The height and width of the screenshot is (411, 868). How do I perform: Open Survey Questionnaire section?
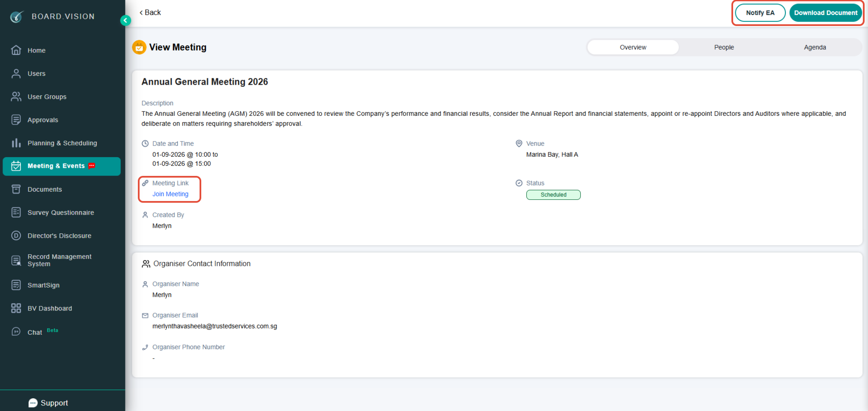click(x=62, y=213)
